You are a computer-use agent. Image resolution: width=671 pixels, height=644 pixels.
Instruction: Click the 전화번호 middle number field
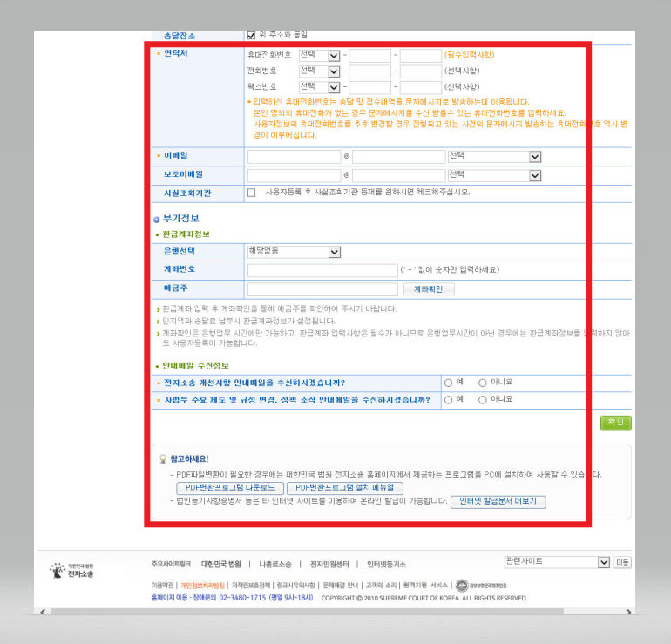tap(369, 71)
